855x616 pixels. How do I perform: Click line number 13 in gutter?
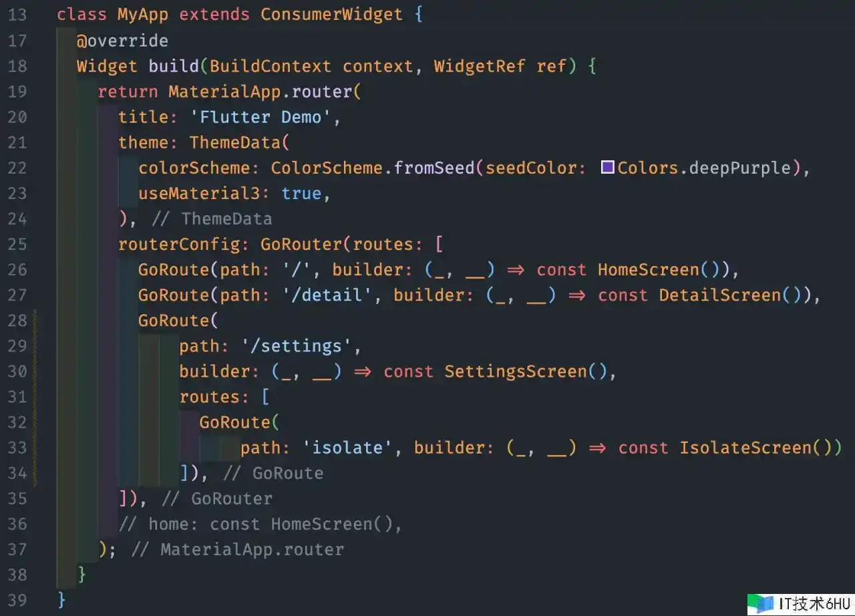coord(17,15)
